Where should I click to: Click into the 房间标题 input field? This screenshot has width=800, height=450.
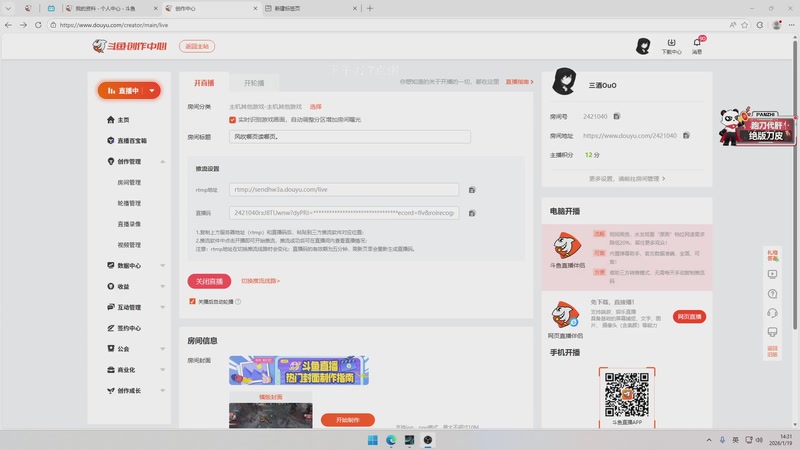(349, 137)
